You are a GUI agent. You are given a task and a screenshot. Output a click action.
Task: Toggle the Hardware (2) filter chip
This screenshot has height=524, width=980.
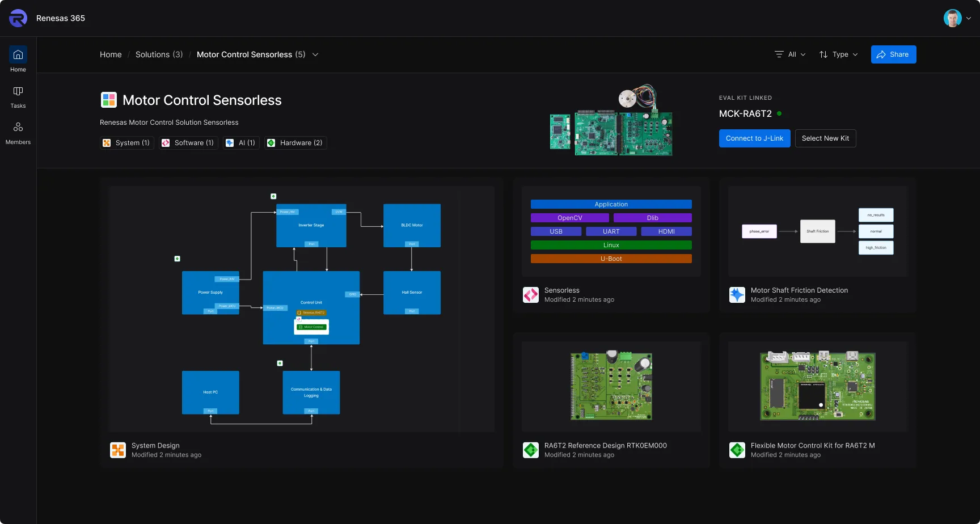coord(295,143)
